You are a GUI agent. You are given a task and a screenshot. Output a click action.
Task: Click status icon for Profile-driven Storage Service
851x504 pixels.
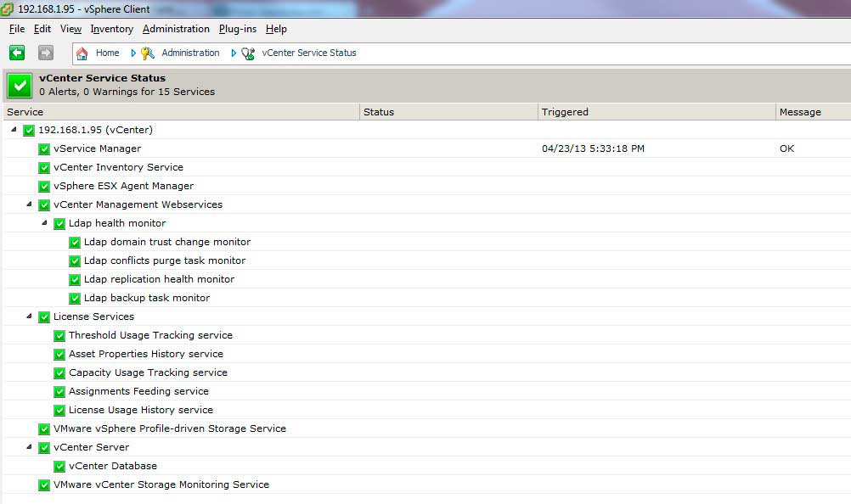pos(44,429)
